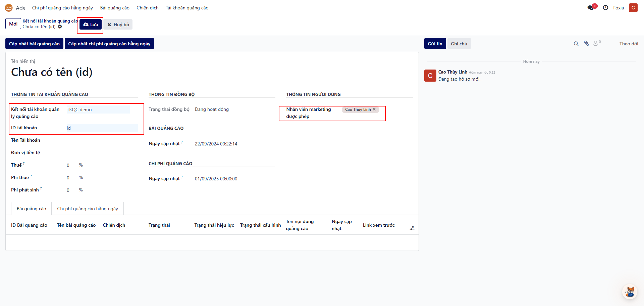Switch to Chi phí quảng cáo hằng ngày tab
The height and width of the screenshot is (306, 644).
click(x=88, y=209)
